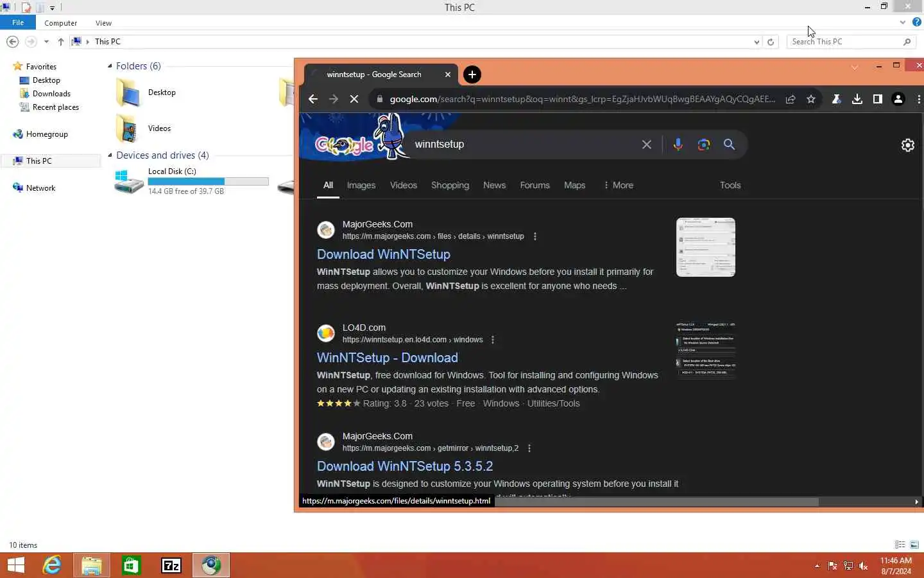Click the browser horizontal scrollbar thumb

click(656, 502)
